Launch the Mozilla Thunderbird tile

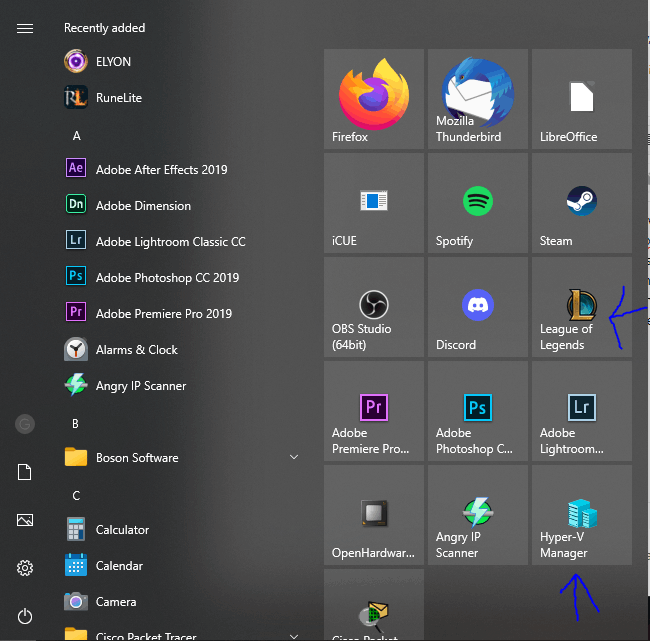point(478,99)
